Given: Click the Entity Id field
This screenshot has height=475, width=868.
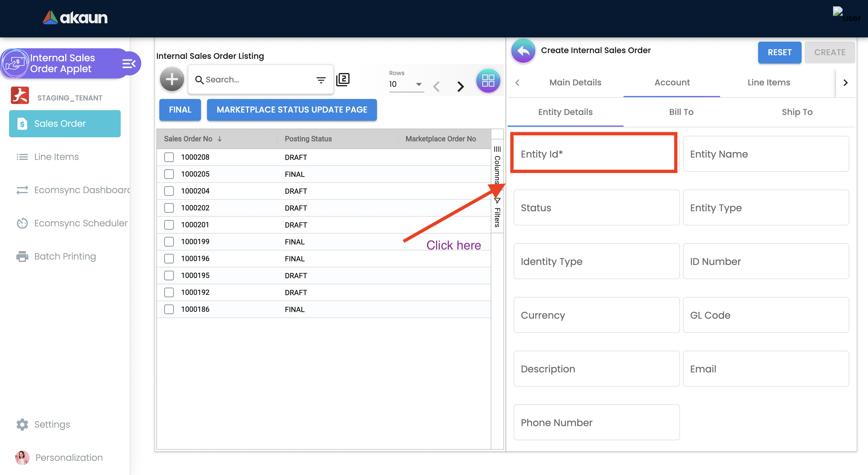Looking at the screenshot, I should (594, 154).
